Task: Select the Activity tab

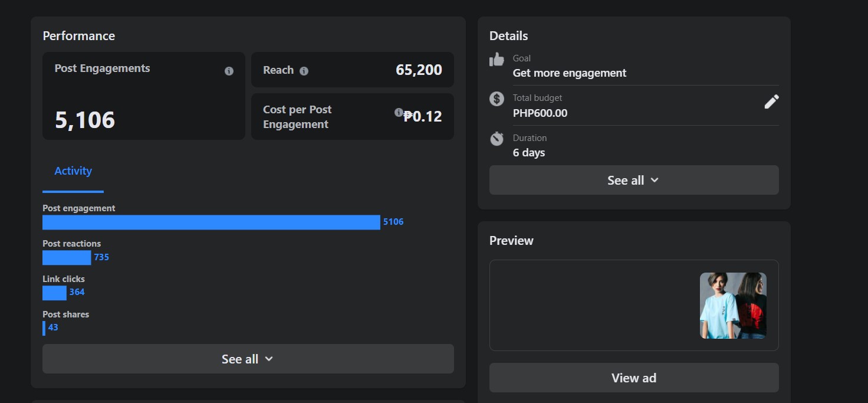Action: point(73,171)
